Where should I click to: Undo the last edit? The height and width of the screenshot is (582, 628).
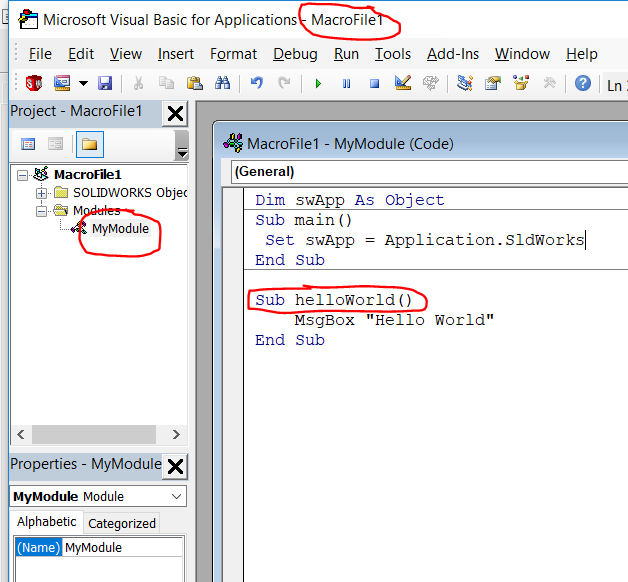tap(257, 83)
